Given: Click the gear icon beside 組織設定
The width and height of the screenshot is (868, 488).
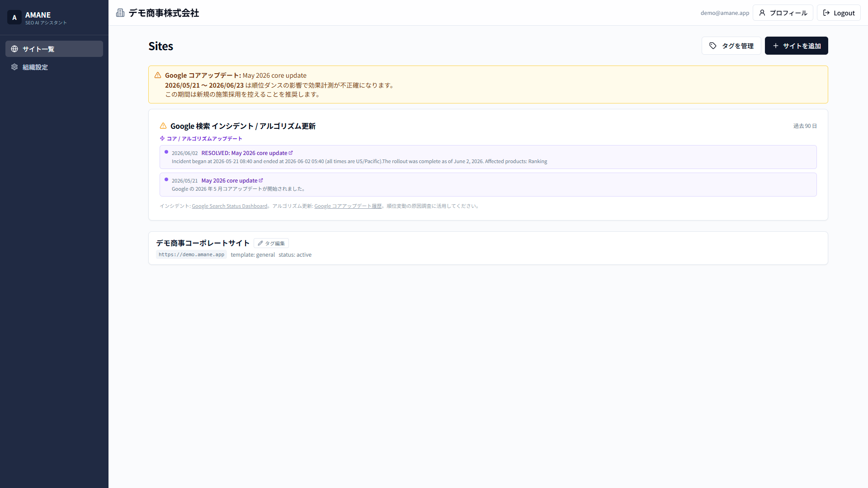Looking at the screenshot, I should coord(14,67).
